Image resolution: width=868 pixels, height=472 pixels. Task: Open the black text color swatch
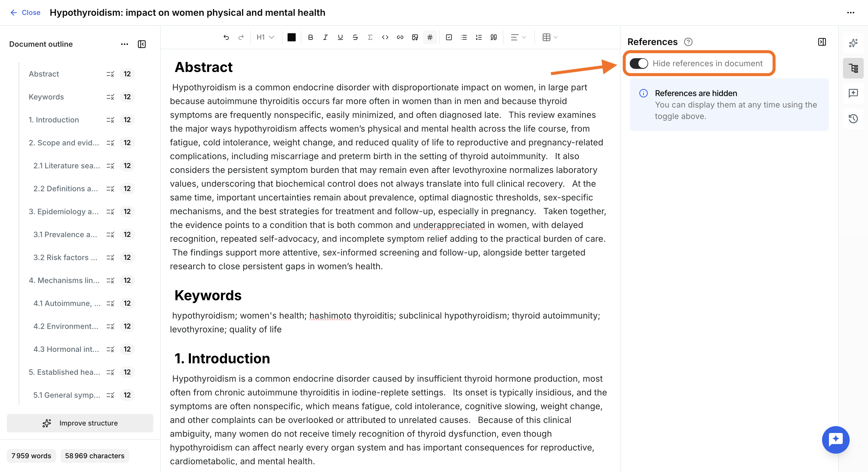click(291, 37)
